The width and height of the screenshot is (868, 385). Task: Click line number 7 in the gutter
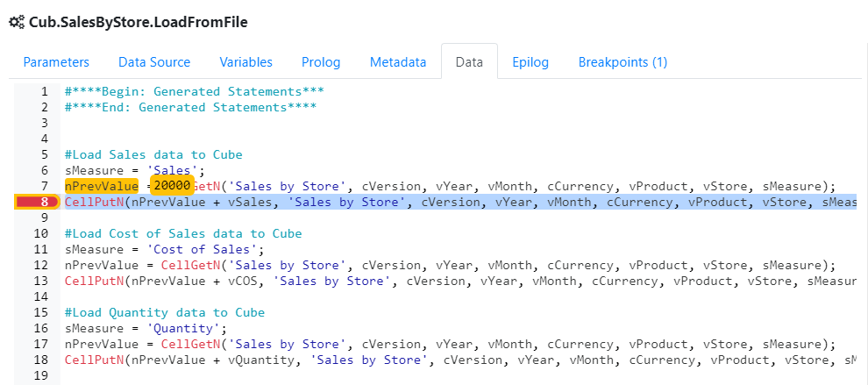click(43, 186)
